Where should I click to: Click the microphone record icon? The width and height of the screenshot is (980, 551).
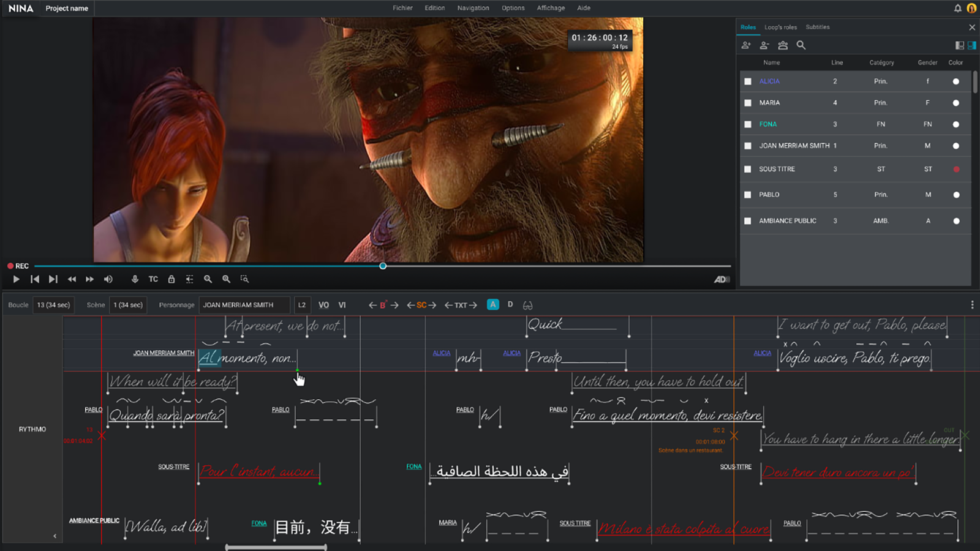tap(135, 279)
